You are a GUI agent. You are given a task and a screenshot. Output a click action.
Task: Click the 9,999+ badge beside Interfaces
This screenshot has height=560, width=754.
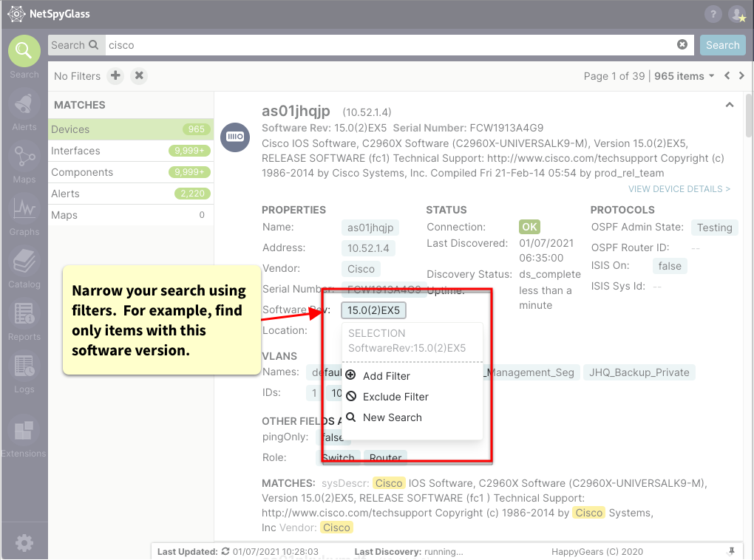pyautogui.click(x=189, y=151)
